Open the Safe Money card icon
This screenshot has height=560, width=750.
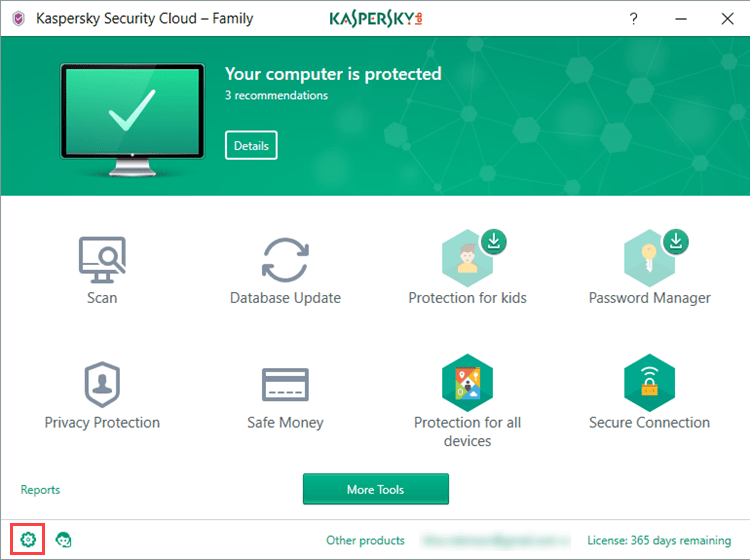click(x=285, y=384)
